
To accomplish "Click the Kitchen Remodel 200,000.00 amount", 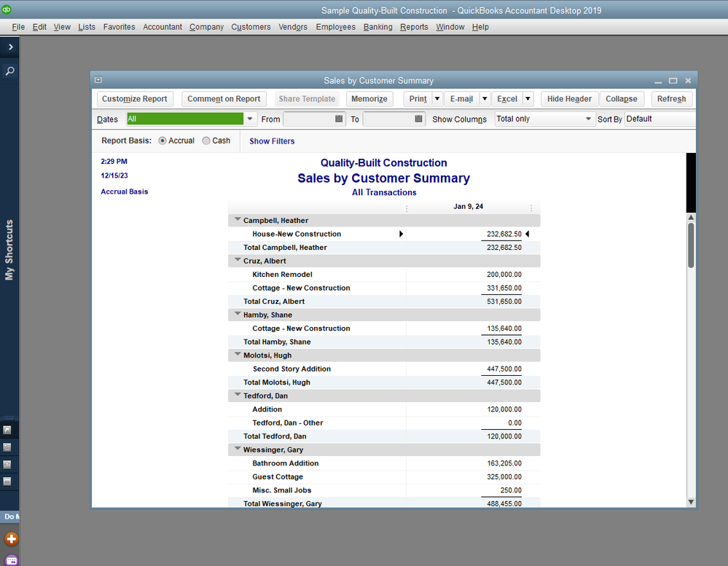I will pyautogui.click(x=504, y=274).
